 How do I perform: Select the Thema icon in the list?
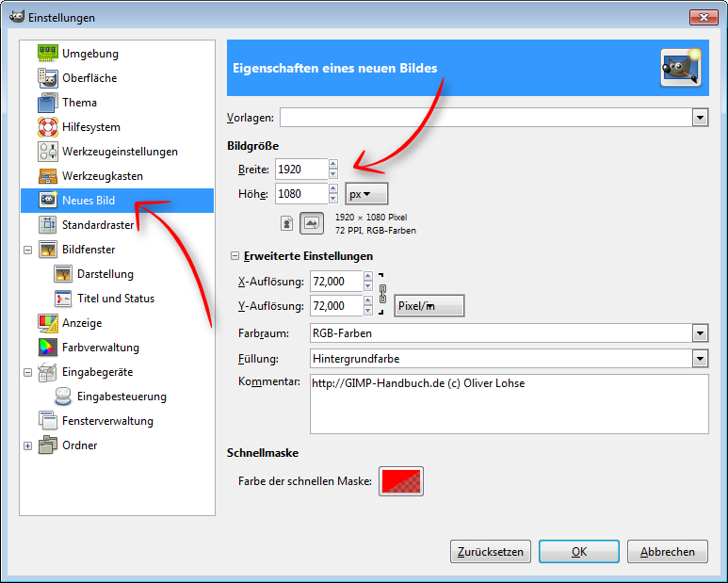[x=48, y=103]
